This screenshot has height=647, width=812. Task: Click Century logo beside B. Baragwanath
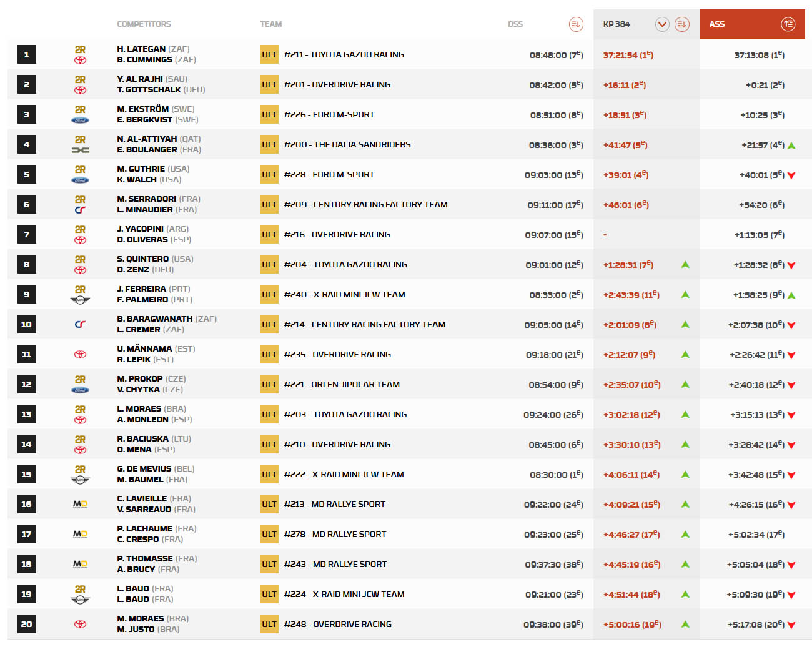80,324
